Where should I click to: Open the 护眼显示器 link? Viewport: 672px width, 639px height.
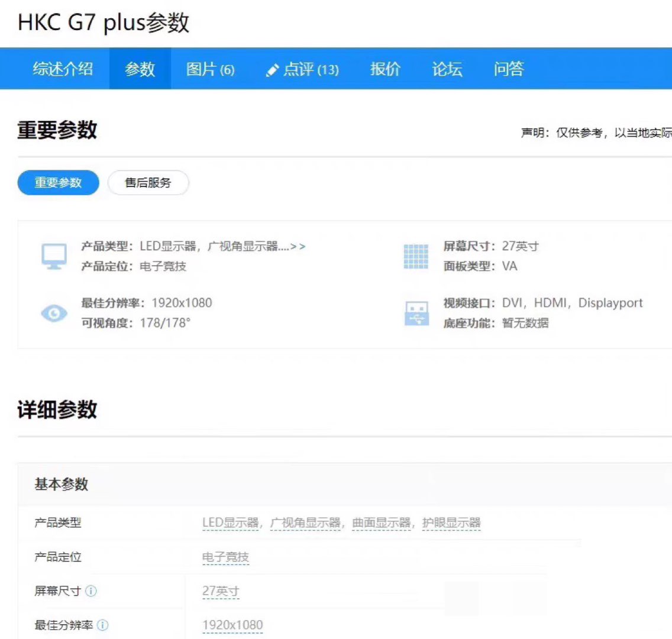coord(451,523)
